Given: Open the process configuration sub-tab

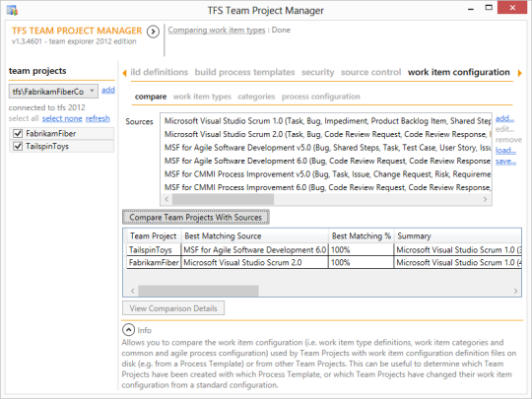Looking at the screenshot, I should pyautogui.click(x=320, y=97).
